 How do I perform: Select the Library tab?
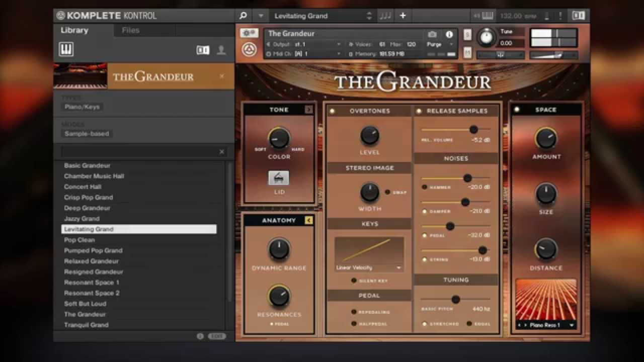click(x=74, y=30)
